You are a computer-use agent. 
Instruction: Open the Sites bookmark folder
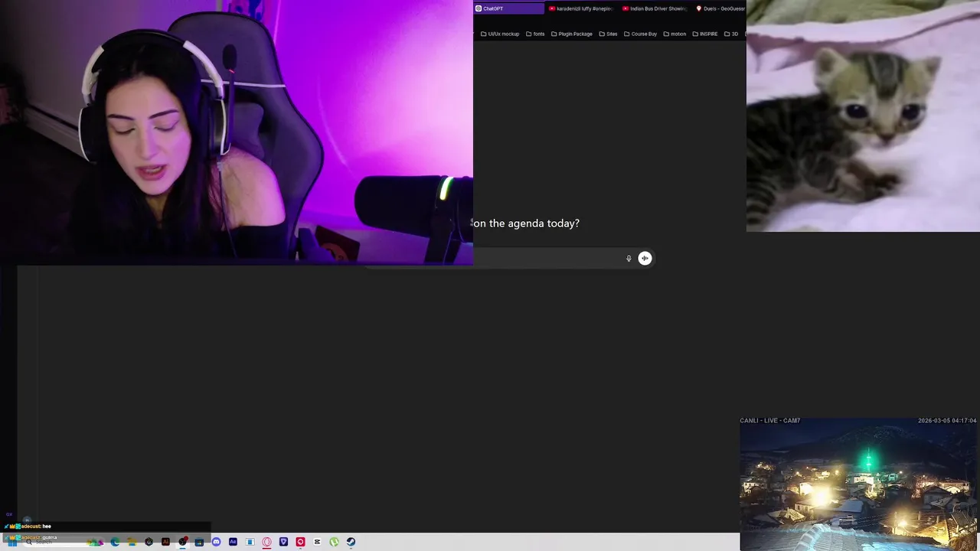pyautogui.click(x=608, y=34)
